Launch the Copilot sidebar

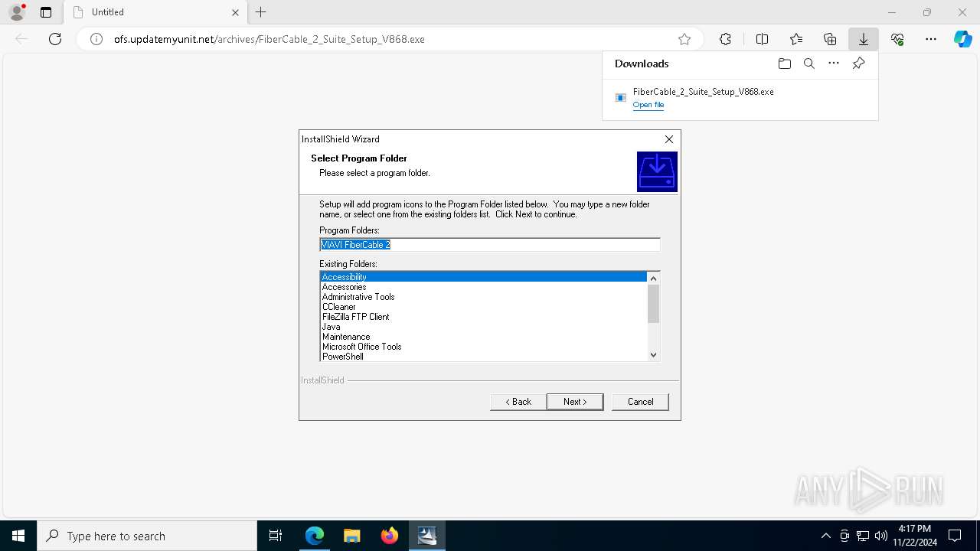963,39
